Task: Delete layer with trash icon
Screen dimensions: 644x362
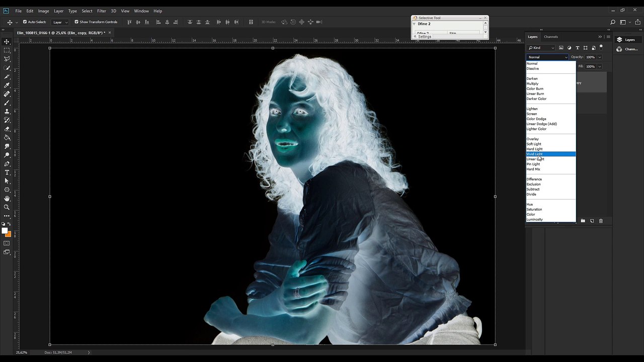Action: 601,221
